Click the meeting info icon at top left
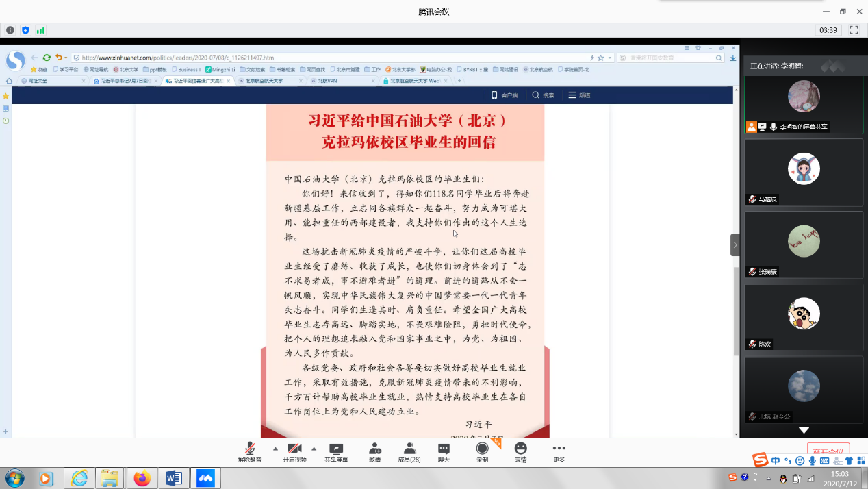 [x=10, y=30]
